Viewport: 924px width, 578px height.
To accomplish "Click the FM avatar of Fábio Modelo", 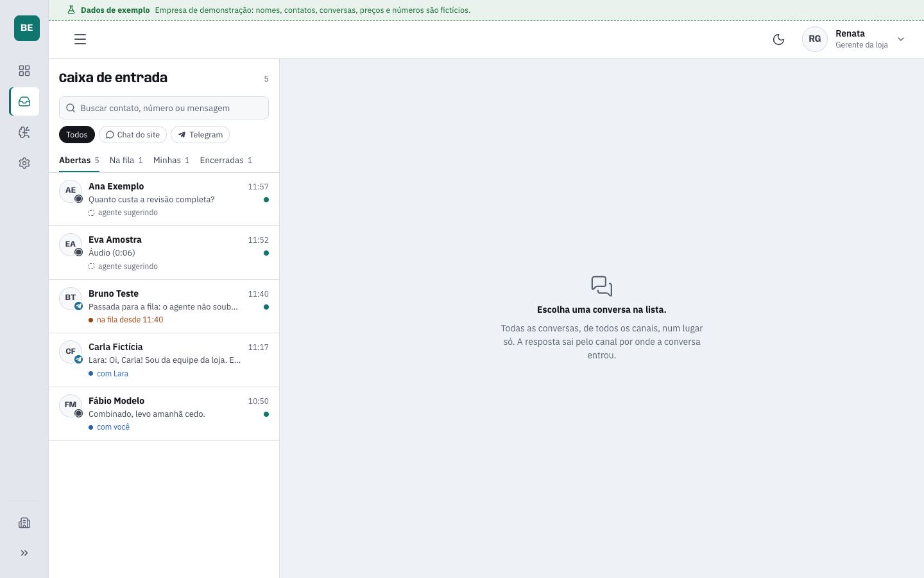I will point(71,405).
